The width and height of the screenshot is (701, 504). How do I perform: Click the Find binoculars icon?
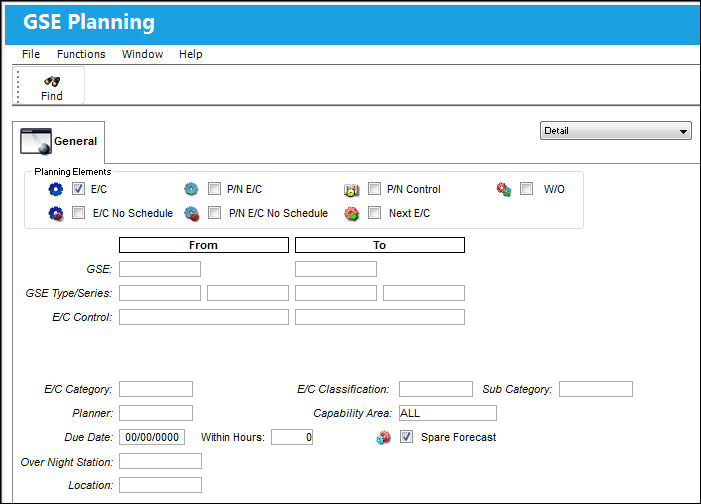point(52,81)
